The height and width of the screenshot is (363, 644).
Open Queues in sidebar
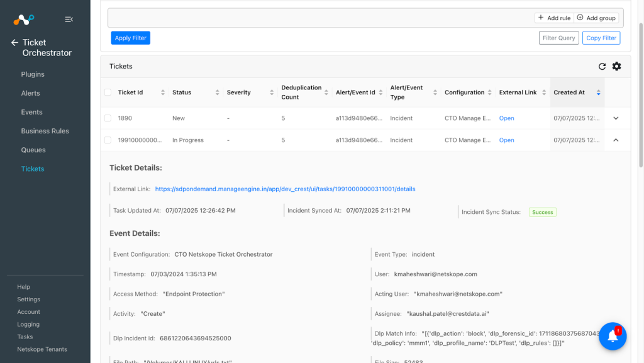[x=33, y=150]
